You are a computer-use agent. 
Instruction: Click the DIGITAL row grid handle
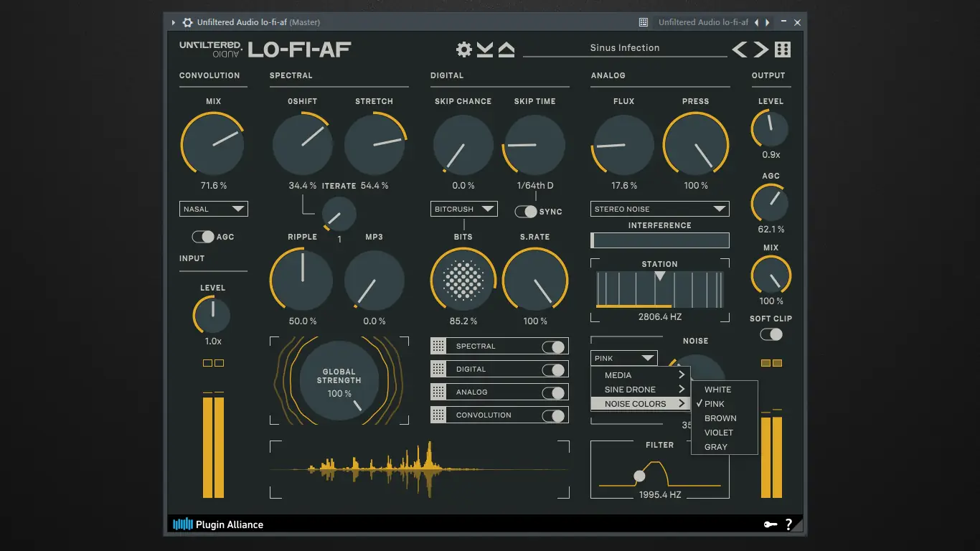pos(438,369)
